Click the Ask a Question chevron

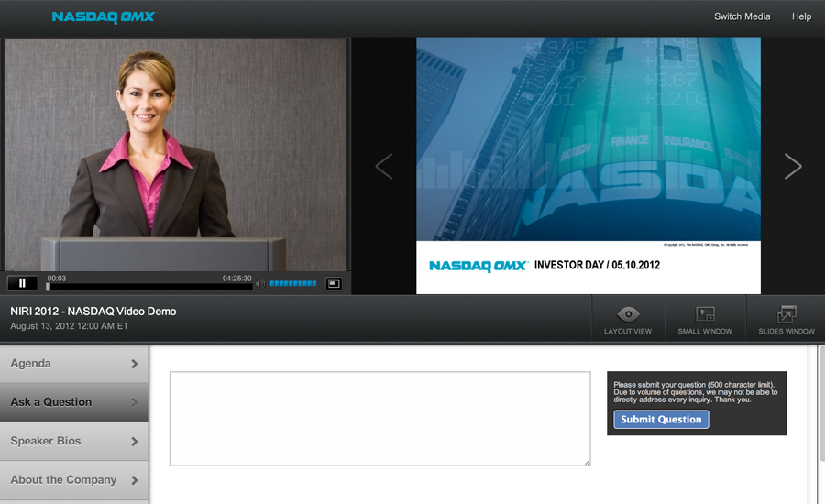click(135, 402)
